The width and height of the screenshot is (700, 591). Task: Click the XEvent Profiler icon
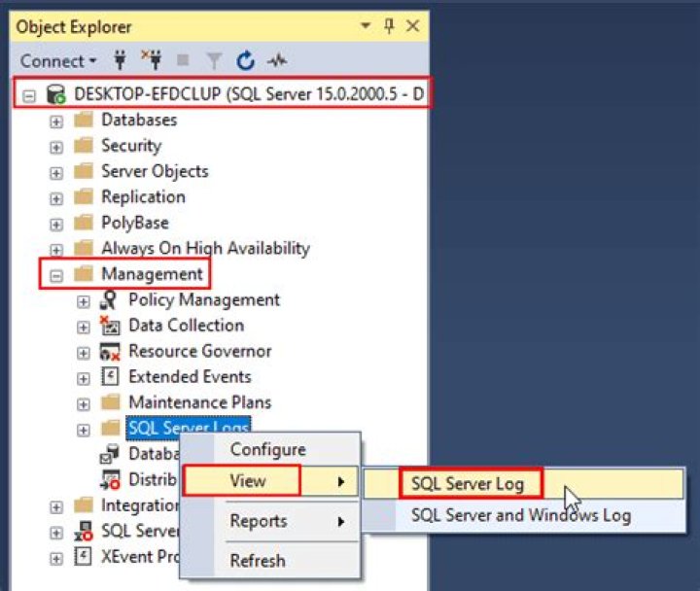[x=83, y=557]
